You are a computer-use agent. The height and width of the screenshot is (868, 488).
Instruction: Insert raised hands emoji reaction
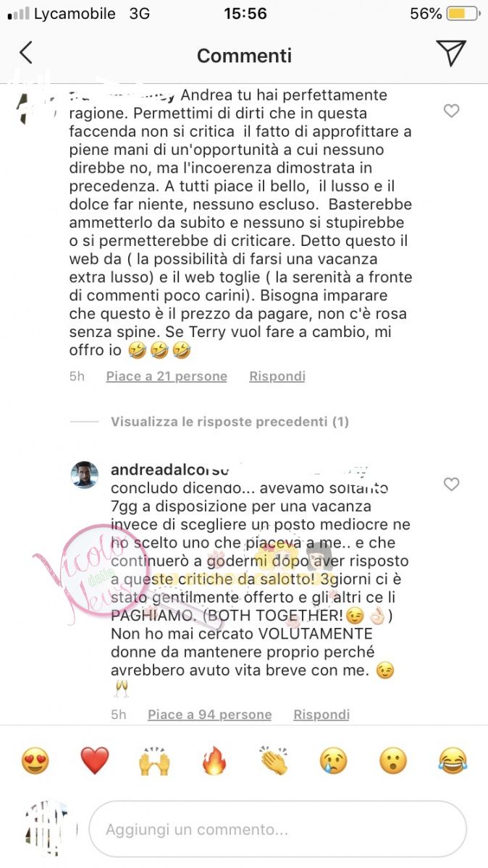coord(154,761)
